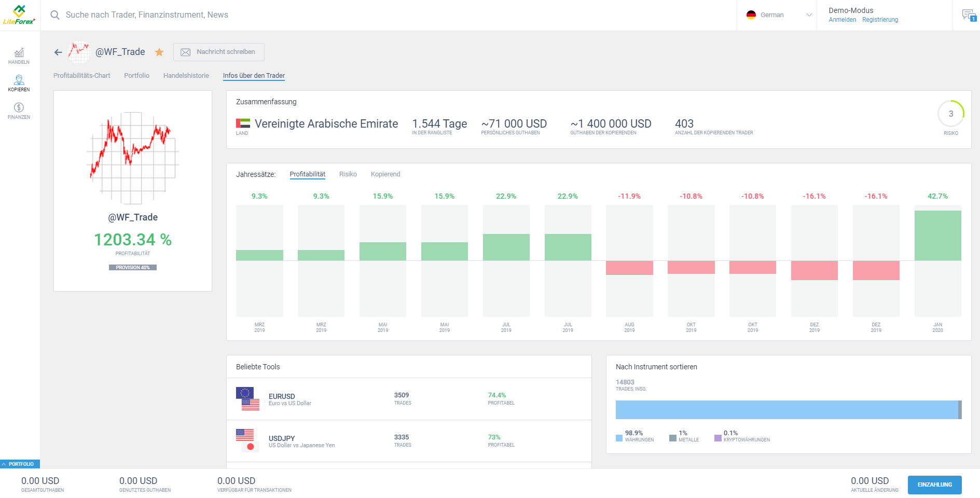Open the German language dropdown
Viewport: 980px width, 498px height.
tap(778, 15)
